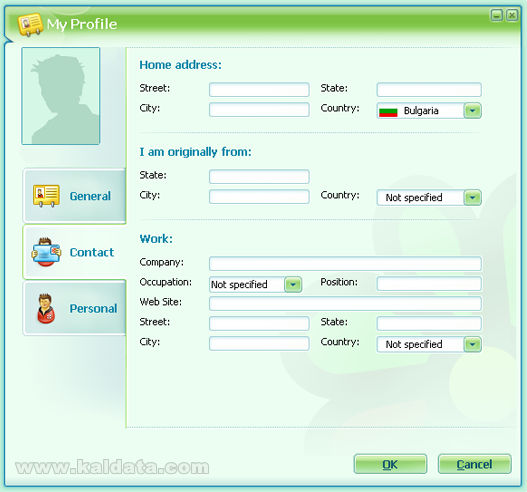Click the 'Company:' label

pos(161,262)
